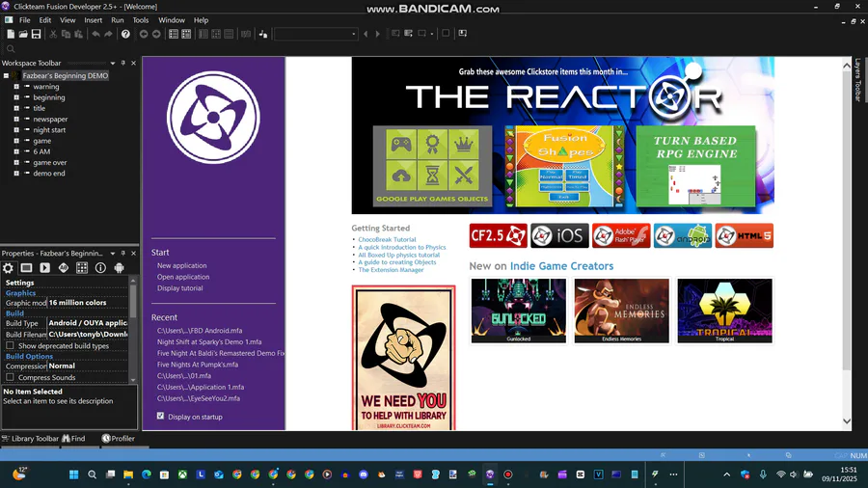Open The Extension Manager link
Viewport: 868px width, 488px height.
pos(391,270)
